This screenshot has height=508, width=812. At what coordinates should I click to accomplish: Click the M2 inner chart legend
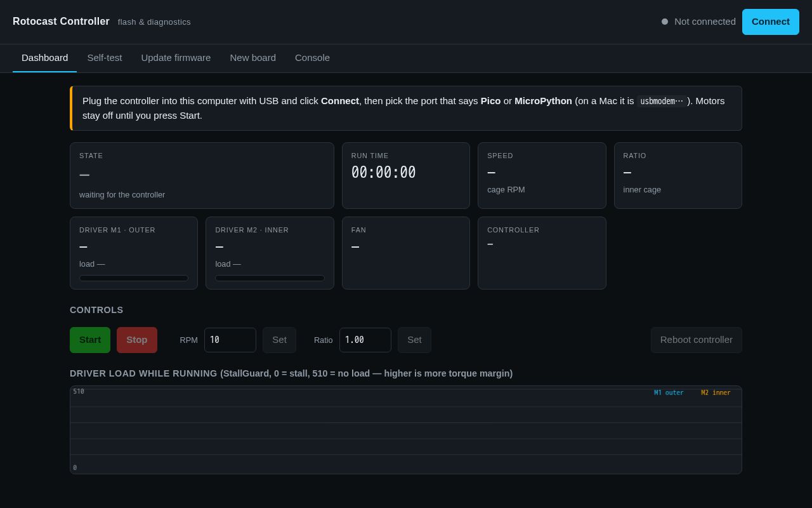point(716,393)
